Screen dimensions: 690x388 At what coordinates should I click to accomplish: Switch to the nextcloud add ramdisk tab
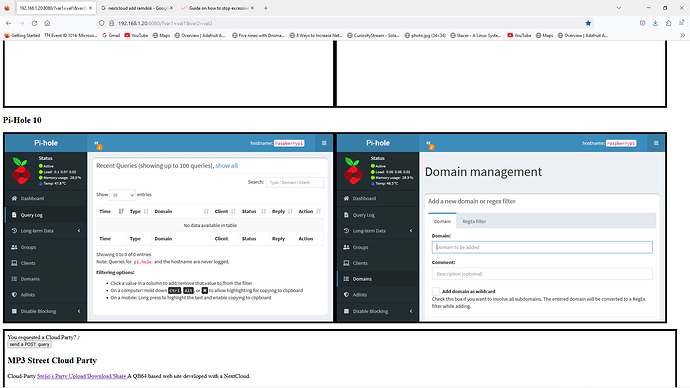[136, 8]
